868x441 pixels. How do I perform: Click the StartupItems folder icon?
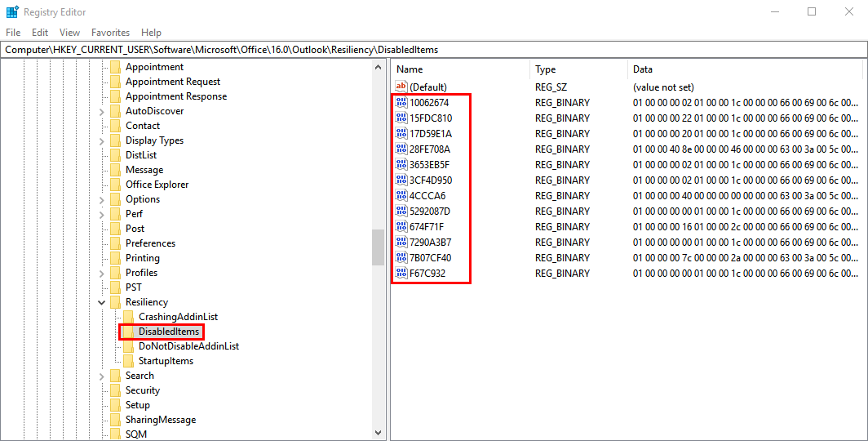128,361
